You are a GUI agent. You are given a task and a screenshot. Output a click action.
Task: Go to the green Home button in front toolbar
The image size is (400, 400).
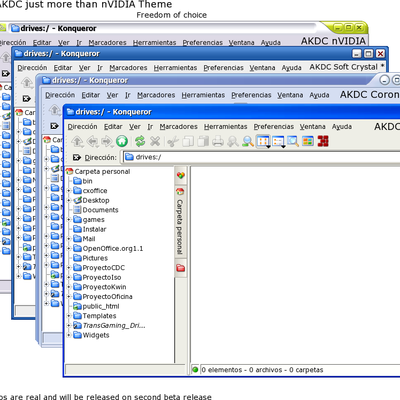pos(122,141)
